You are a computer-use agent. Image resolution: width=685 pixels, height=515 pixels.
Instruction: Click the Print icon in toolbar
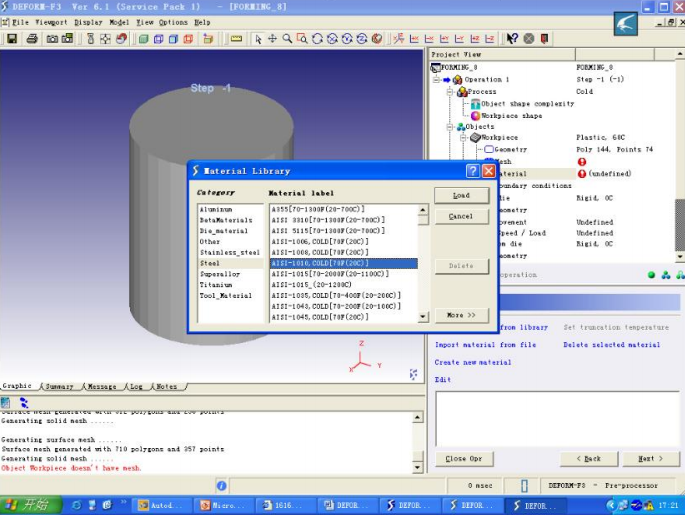click(x=32, y=39)
